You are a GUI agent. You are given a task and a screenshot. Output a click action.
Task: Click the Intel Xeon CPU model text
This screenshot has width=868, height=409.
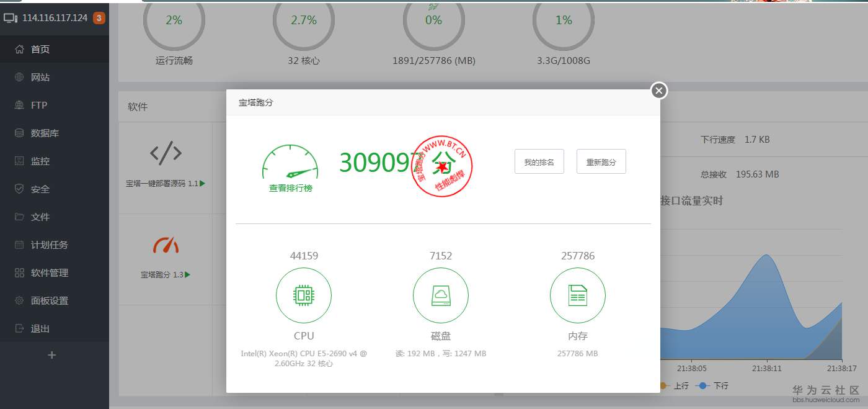304,359
